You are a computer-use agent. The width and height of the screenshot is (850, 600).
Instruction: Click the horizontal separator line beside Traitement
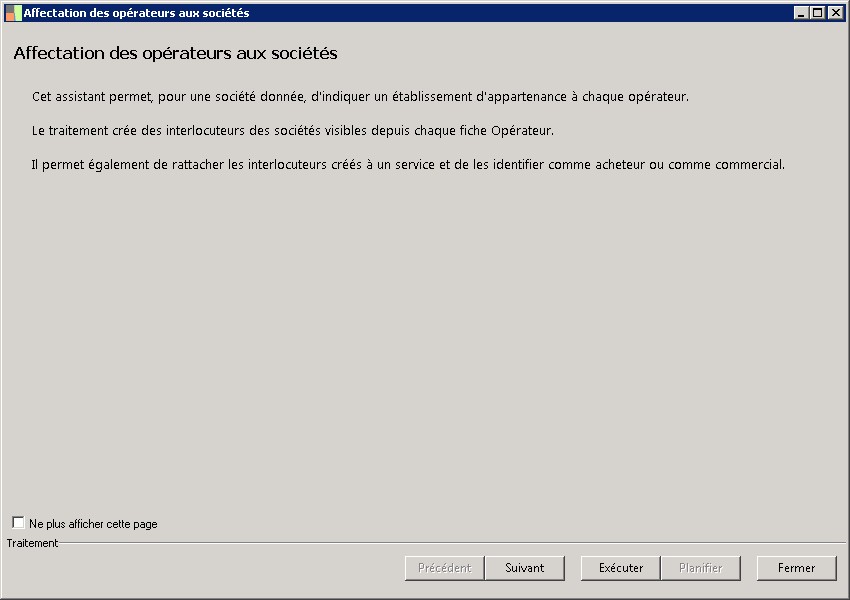pos(450,543)
